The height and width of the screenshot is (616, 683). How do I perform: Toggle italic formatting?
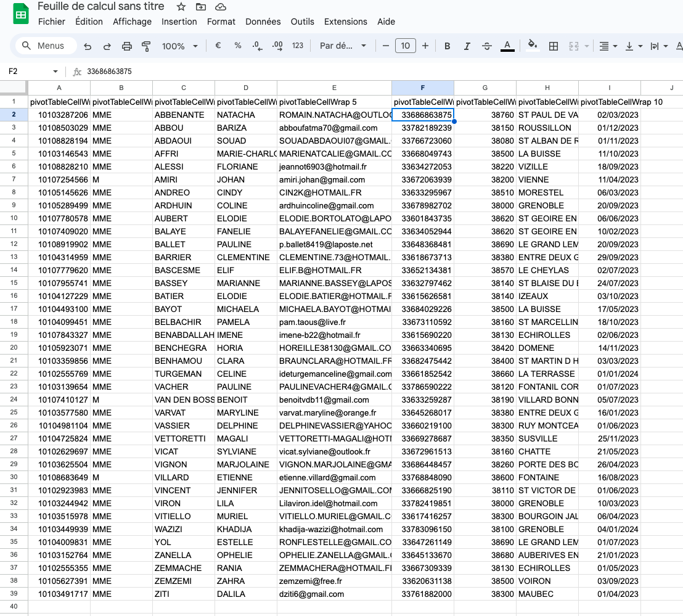467,46
